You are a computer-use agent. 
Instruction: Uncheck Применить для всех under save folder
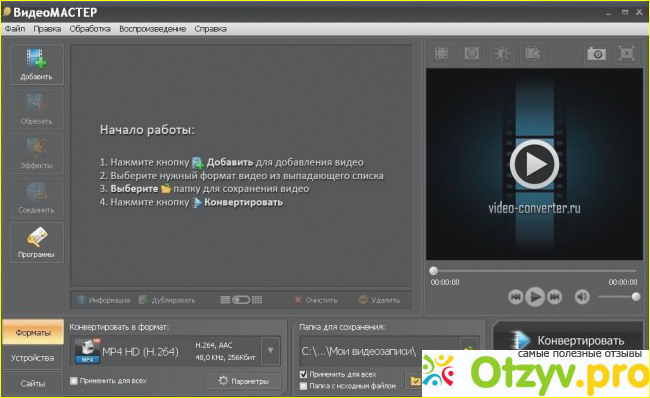(x=303, y=374)
